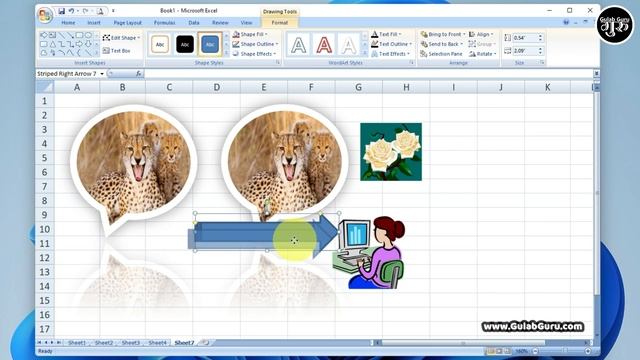Open the Text Effects dropdown
Screen dimensions: 640x360
[x=390, y=54]
